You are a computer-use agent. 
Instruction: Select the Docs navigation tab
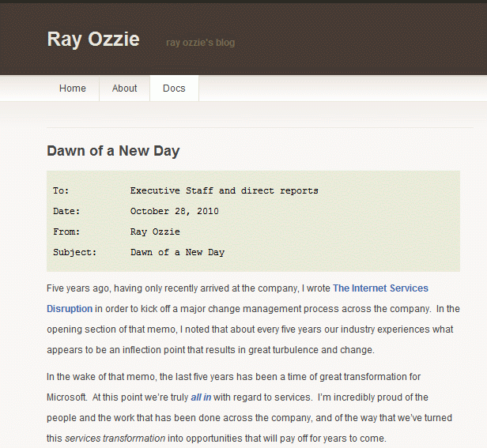click(174, 88)
